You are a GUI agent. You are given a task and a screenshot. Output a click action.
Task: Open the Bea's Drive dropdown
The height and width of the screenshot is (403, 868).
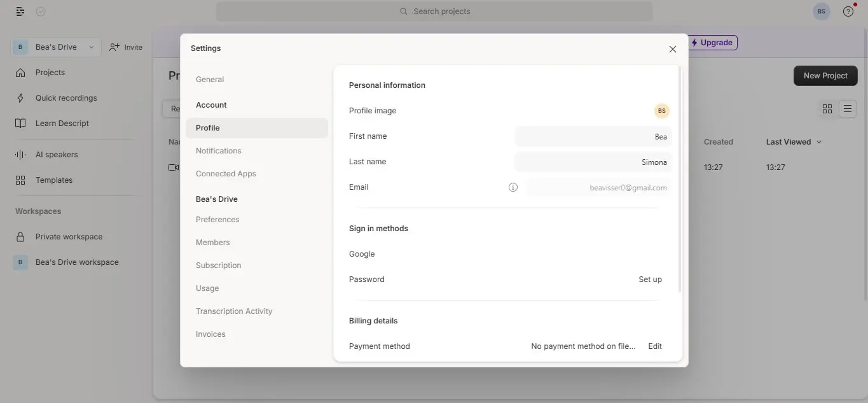point(56,47)
